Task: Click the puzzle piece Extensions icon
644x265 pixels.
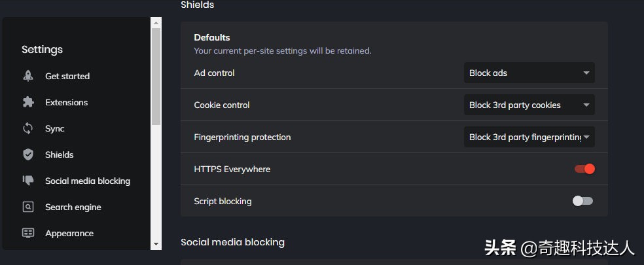Action: tap(28, 102)
